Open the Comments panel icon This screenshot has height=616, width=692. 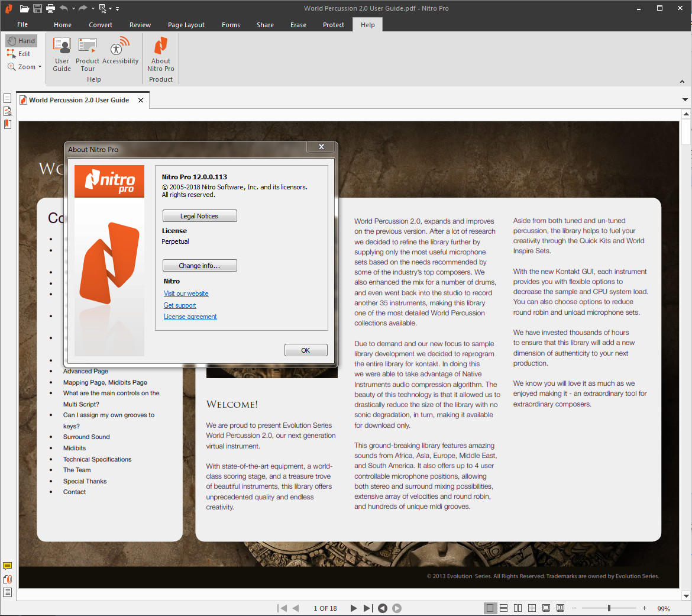coord(8,566)
